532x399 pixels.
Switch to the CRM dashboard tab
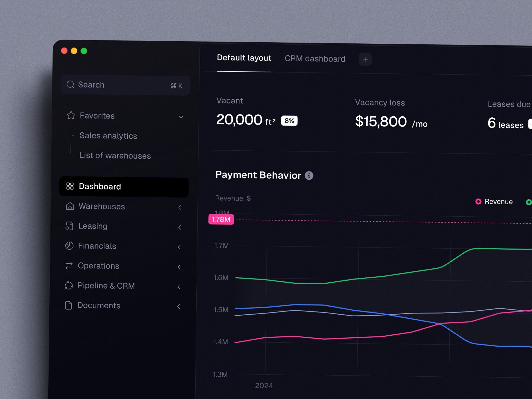pyautogui.click(x=315, y=59)
